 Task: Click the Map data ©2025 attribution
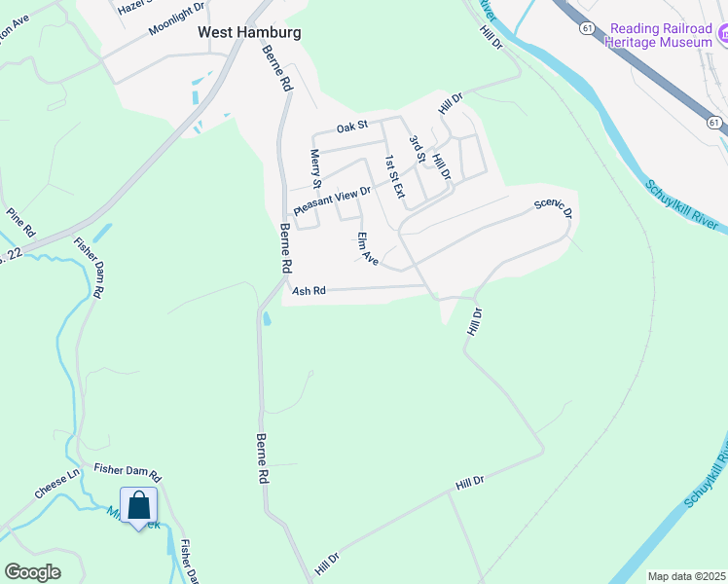pos(687,576)
